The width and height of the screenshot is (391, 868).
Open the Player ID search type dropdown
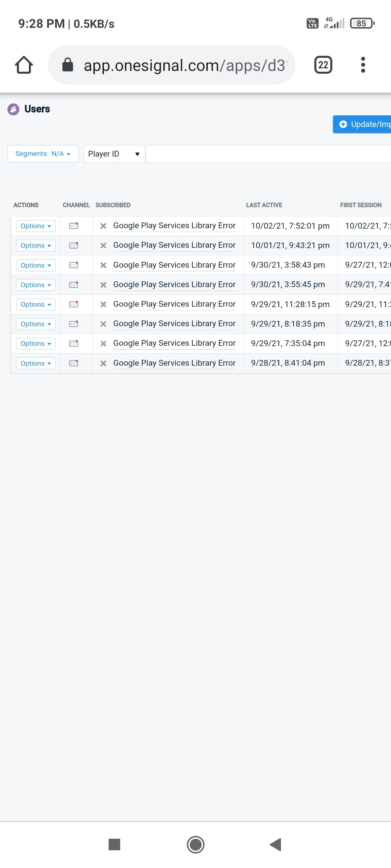pos(114,154)
